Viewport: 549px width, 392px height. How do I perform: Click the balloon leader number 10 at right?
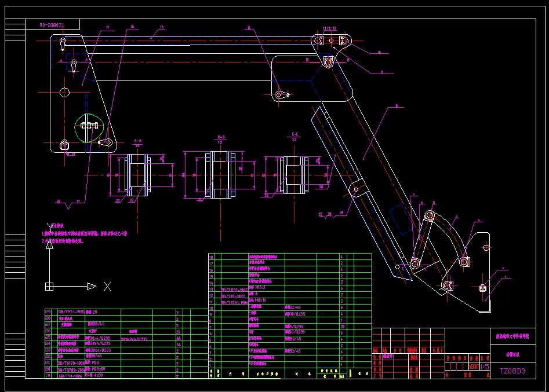point(379,52)
